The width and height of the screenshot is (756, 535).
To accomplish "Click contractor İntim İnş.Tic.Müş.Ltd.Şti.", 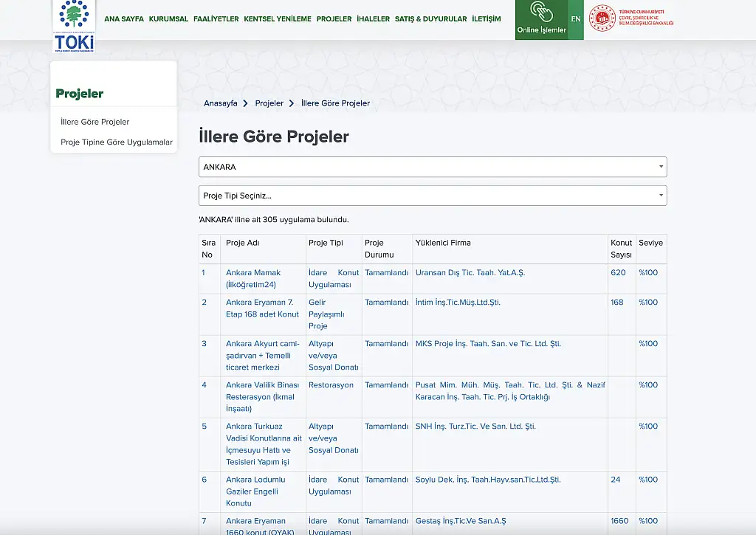I will pos(458,303).
